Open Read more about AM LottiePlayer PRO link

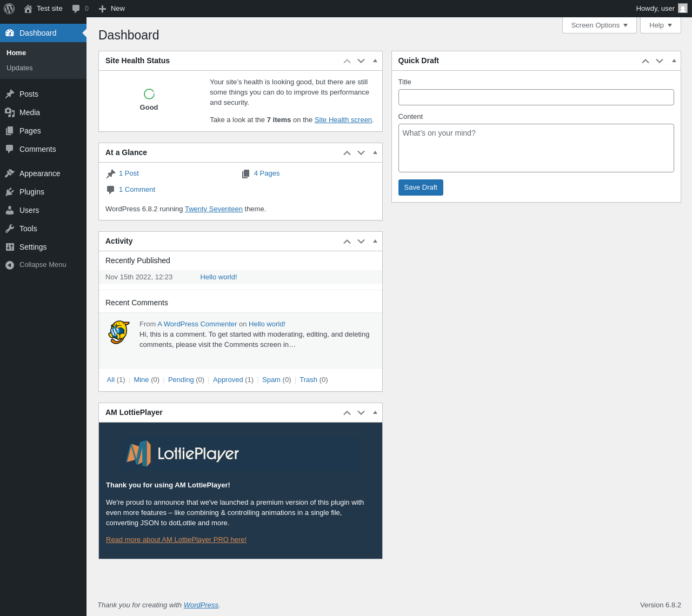[176, 540]
